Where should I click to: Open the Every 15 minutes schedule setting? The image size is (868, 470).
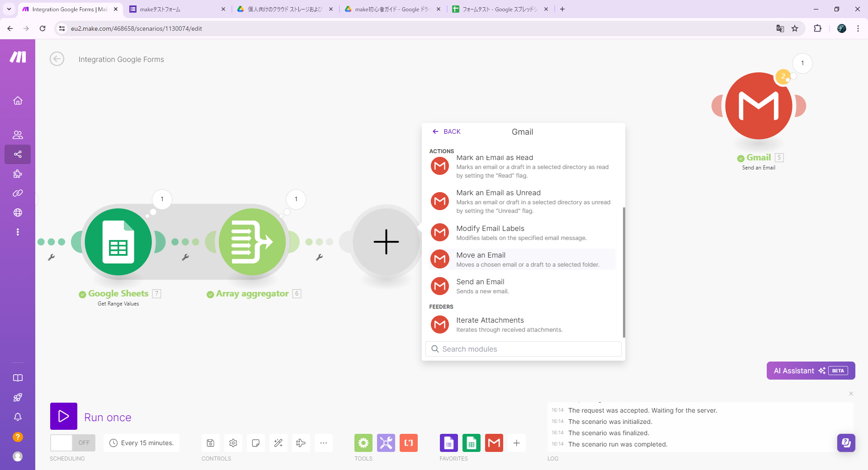point(142,443)
